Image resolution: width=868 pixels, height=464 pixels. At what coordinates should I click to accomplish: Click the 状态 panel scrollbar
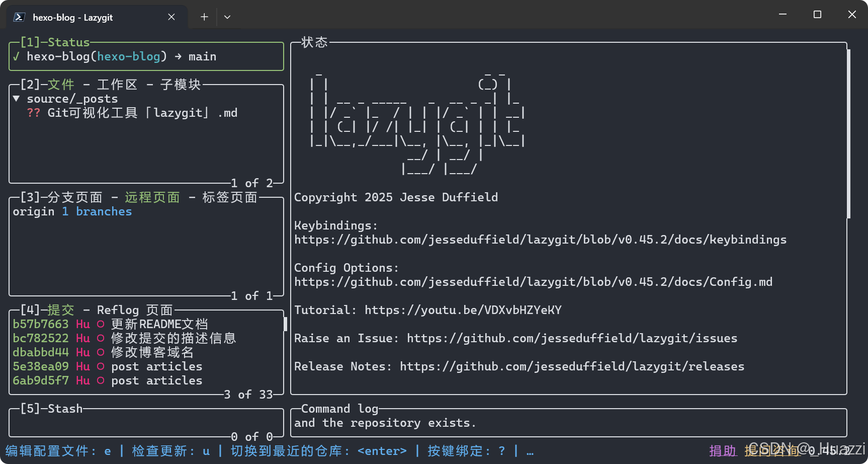point(849,134)
